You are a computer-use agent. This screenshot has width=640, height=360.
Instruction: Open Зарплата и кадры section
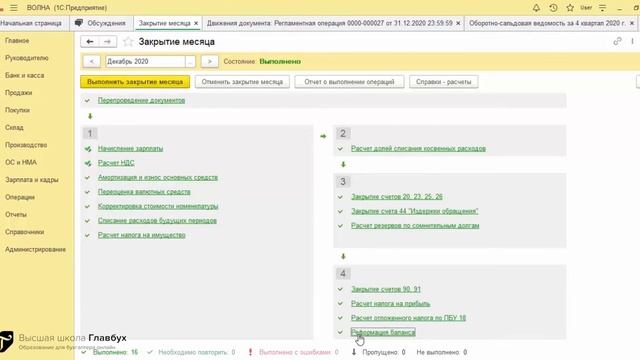pos(32,180)
